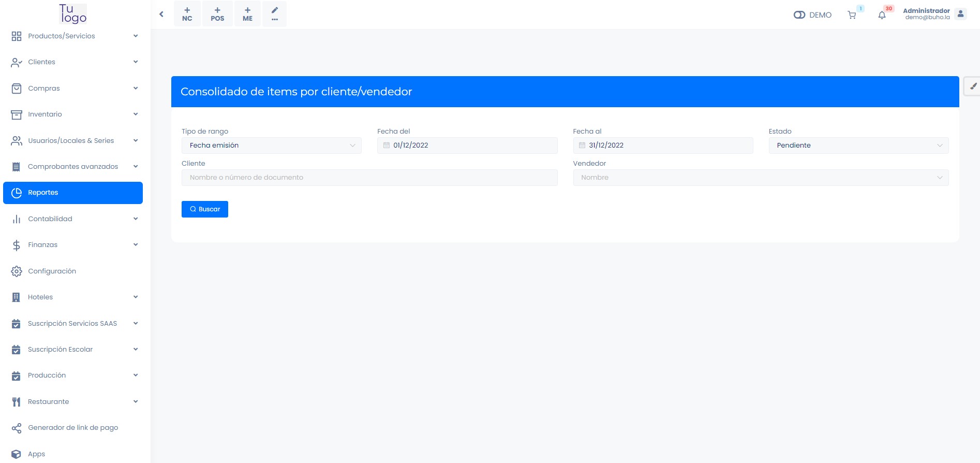
Task: Expand the Productos/Servicios menu
Action: click(x=72, y=36)
